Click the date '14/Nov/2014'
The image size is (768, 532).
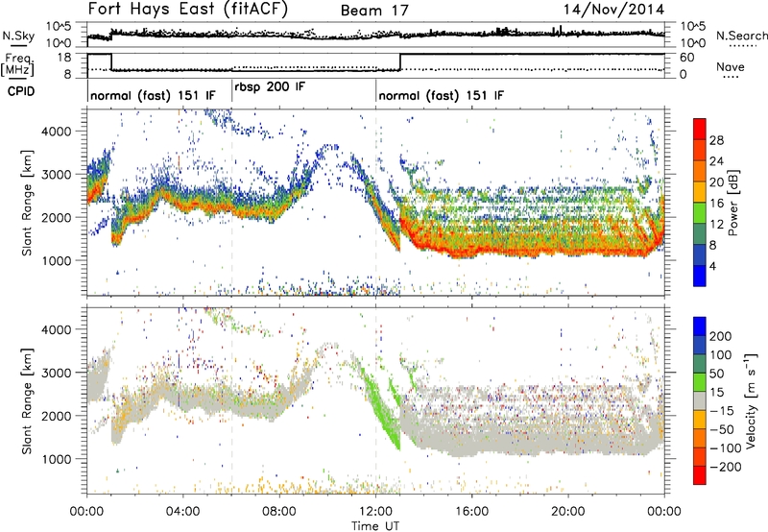614,10
